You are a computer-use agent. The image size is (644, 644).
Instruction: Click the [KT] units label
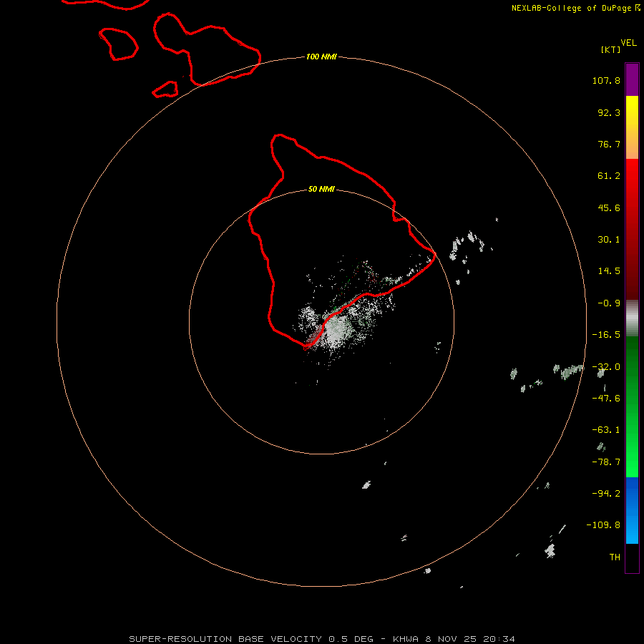point(611,49)
